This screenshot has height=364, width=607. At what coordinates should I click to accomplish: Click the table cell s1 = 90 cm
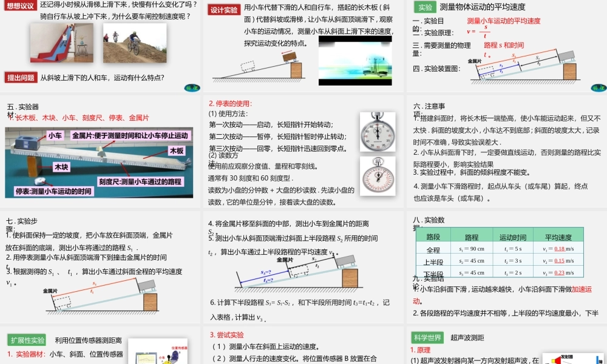[471, 249]
